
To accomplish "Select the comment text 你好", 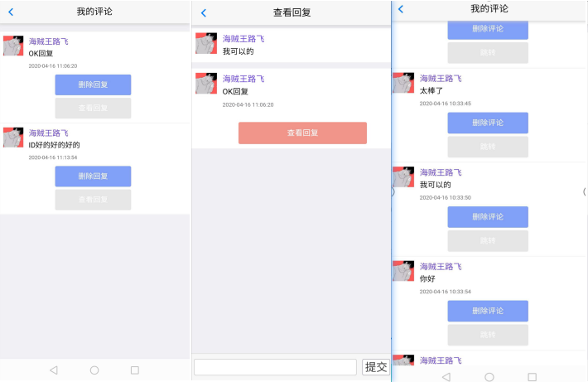I will [x=427, y=278].
